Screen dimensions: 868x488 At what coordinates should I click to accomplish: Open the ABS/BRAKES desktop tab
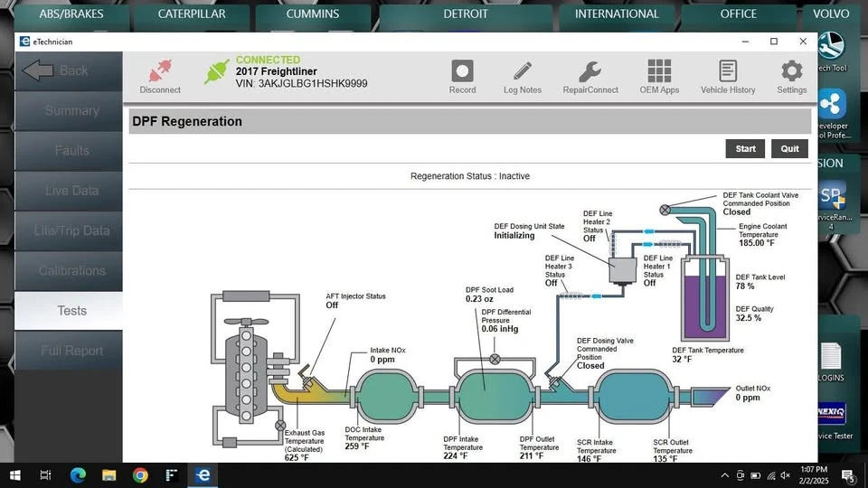coord(71,14)
